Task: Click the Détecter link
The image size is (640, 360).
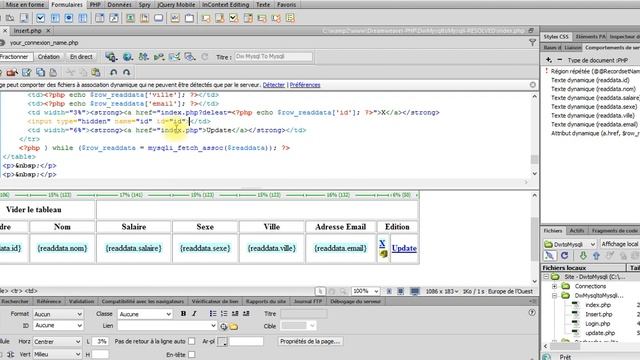Action: 273,85
